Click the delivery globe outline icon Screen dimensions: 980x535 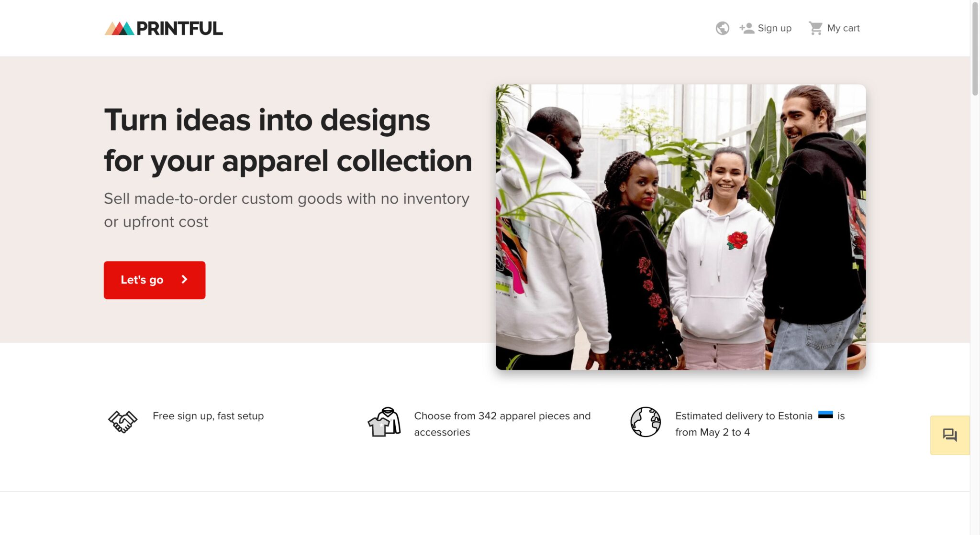point(645,422)
